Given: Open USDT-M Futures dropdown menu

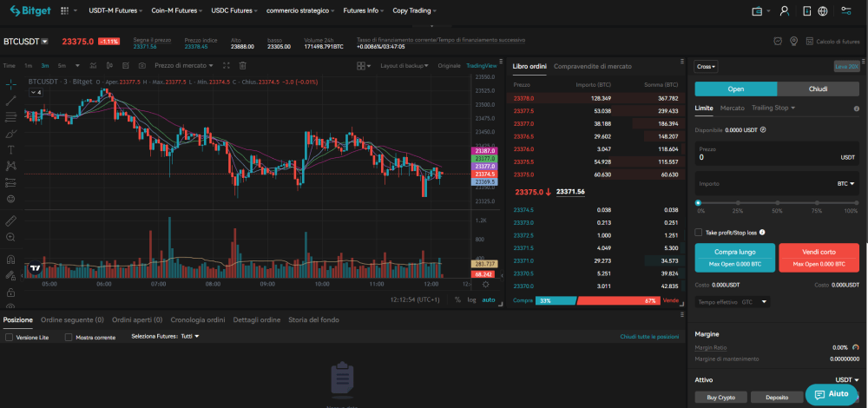Looking at the screenshot, I should pos(115,10).
